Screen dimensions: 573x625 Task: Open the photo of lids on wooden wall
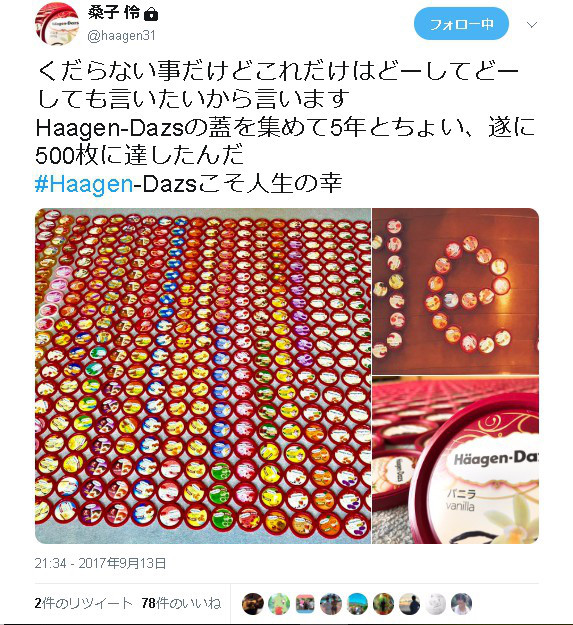point(455,291)
